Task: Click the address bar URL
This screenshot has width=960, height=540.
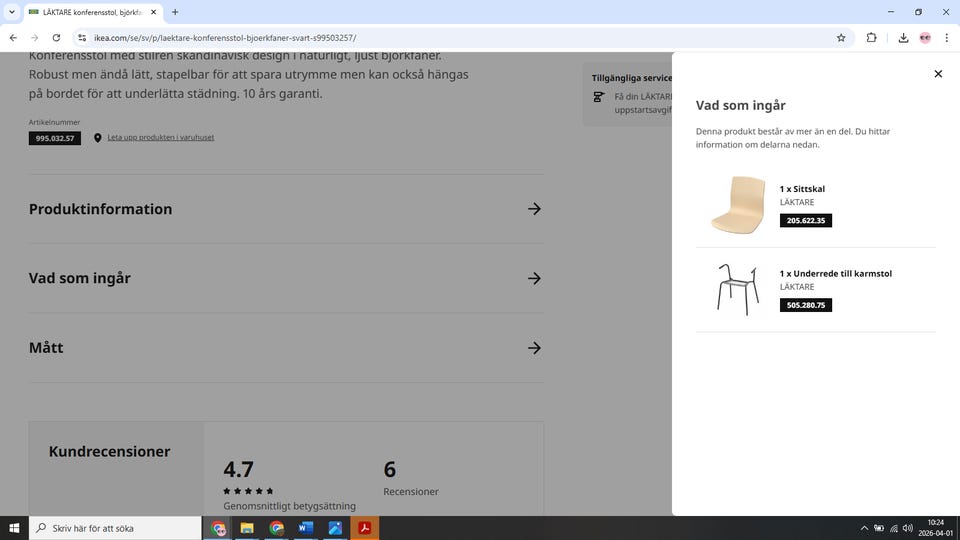Action: [225, 38]
